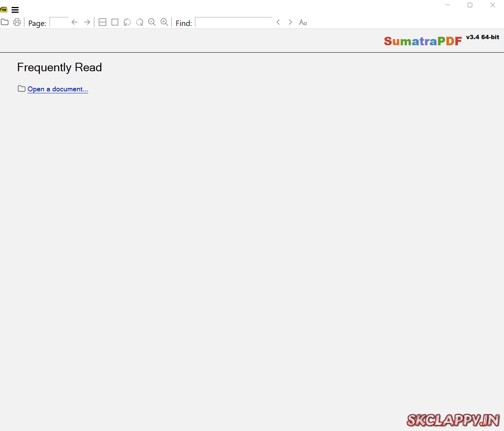504x431 pixels.
Task: Toggle match case search option
Action: (303, 22)
